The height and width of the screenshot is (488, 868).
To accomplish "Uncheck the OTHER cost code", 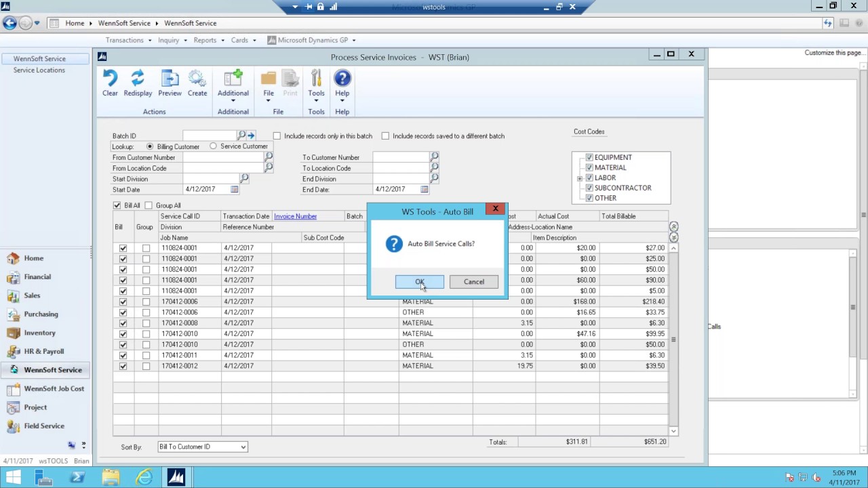I will pos(589,198).
